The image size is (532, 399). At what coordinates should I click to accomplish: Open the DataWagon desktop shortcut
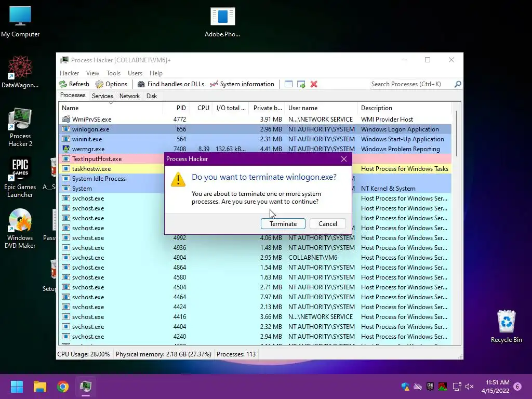point(20,72)
